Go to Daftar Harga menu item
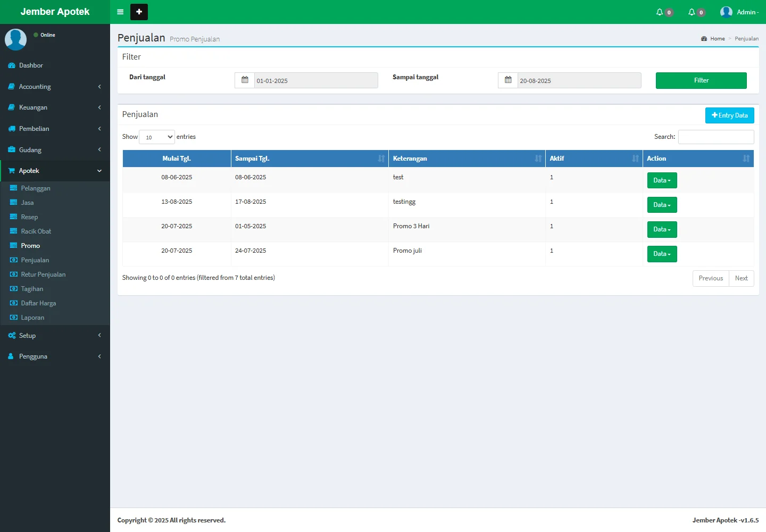Image resolution: width=766 pixels, height=532 pixels. point(38,303)
